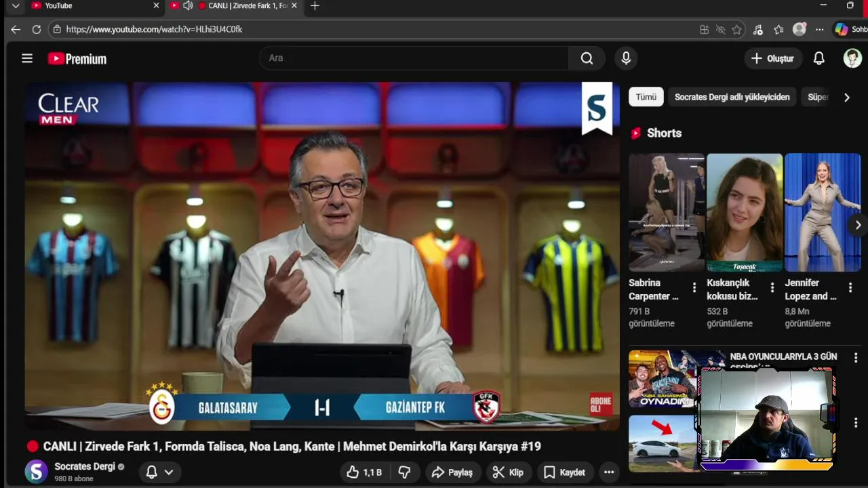Image resolution: width=868 pixels, height=488 pixels.
Task: Open the notifications bell in header
Action: 819,58
